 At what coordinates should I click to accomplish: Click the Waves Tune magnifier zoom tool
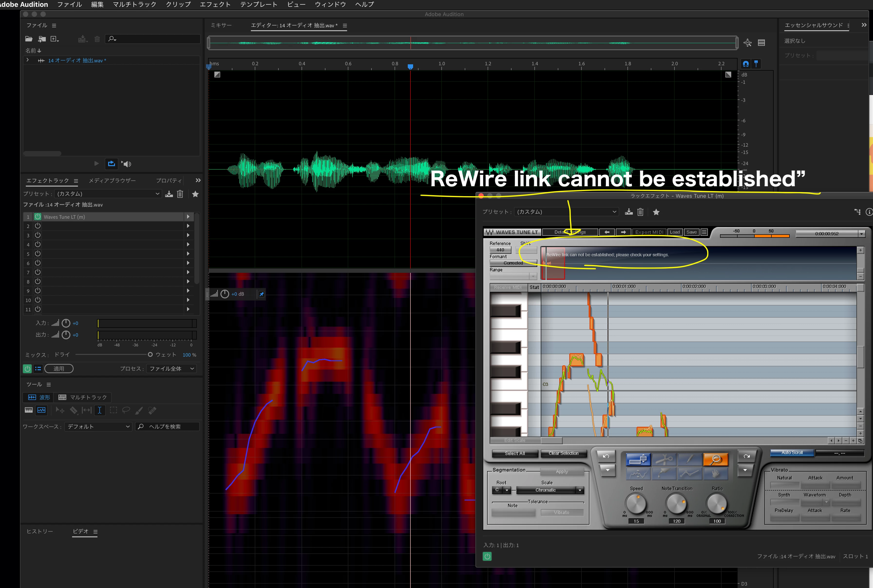[715, 459]
